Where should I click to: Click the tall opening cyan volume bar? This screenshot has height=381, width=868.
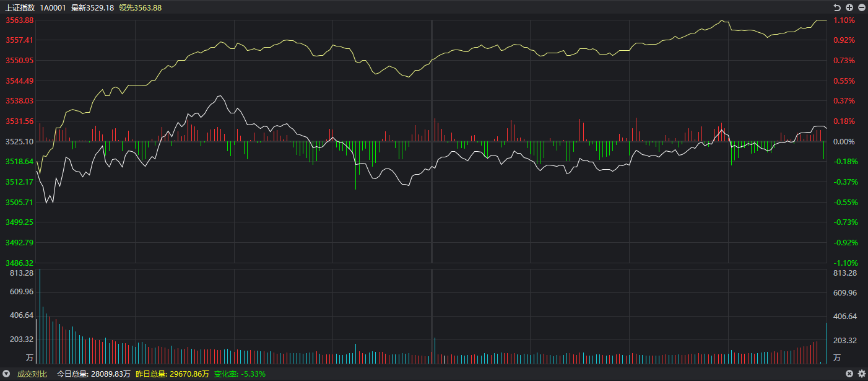(40, 316)
